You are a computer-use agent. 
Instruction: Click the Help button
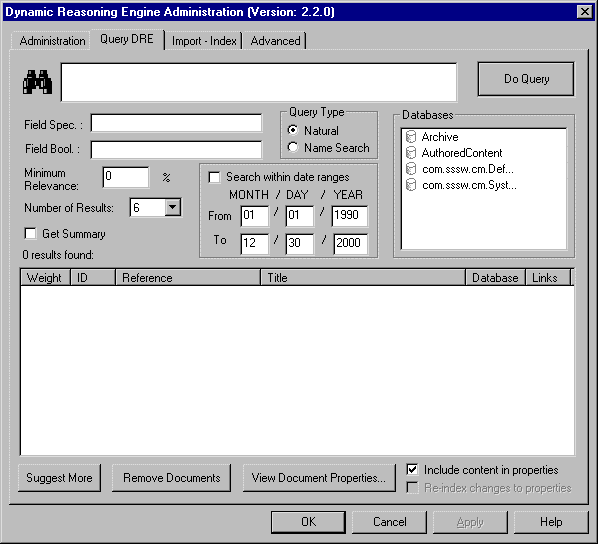(551, 522)
